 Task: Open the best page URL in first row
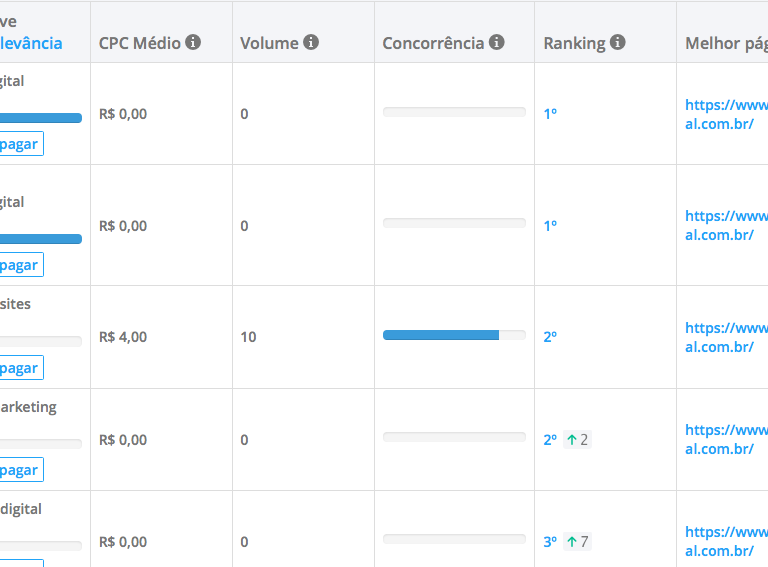[726, 114]
